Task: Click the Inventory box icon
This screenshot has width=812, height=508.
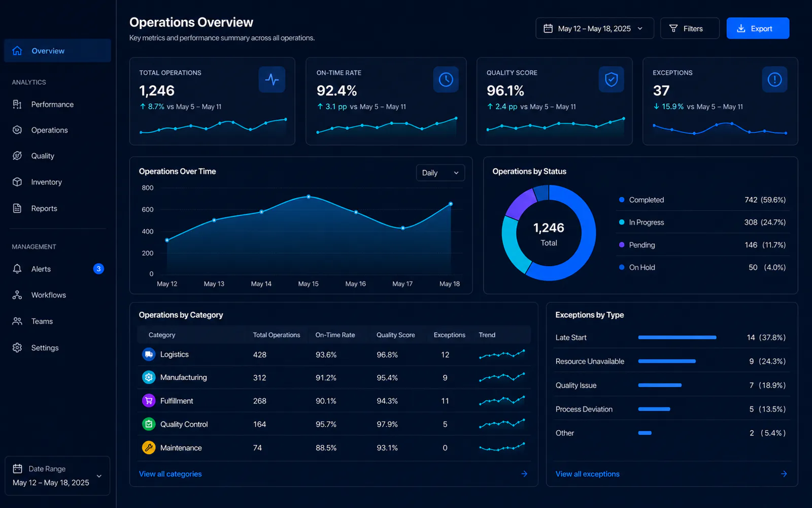Action: pos(17,182)
